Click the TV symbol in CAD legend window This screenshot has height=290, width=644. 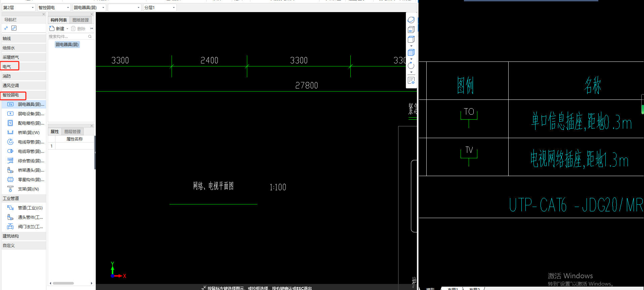(469, 156)
